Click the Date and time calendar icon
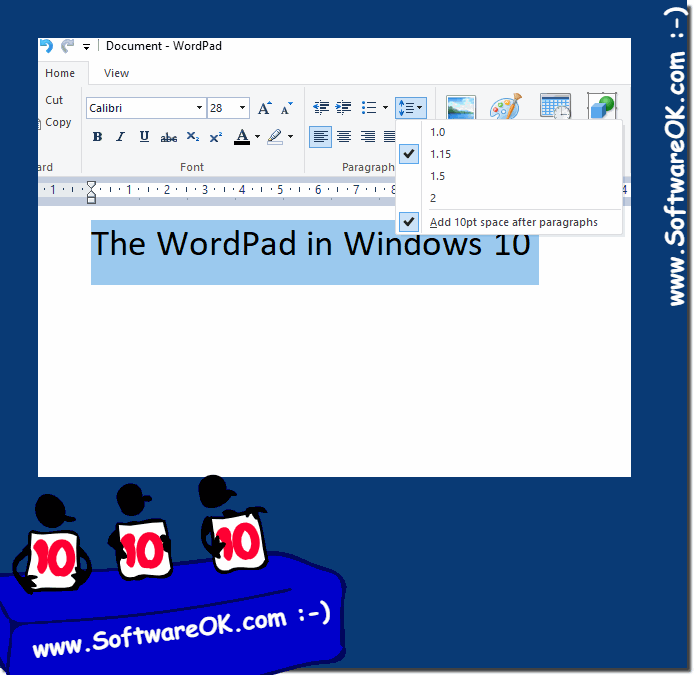Viewport: 694px width, 675px height. coord(555,107)
